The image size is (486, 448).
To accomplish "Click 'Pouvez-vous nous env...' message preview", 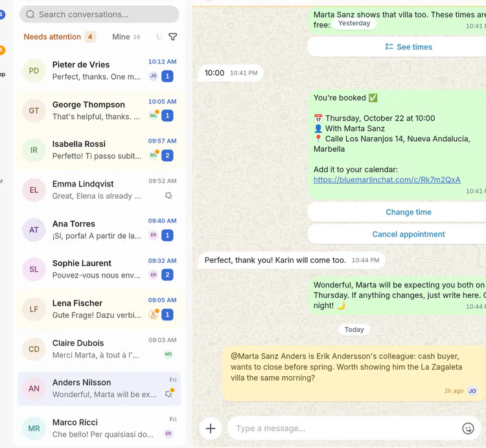I will [x=97, y=275].
